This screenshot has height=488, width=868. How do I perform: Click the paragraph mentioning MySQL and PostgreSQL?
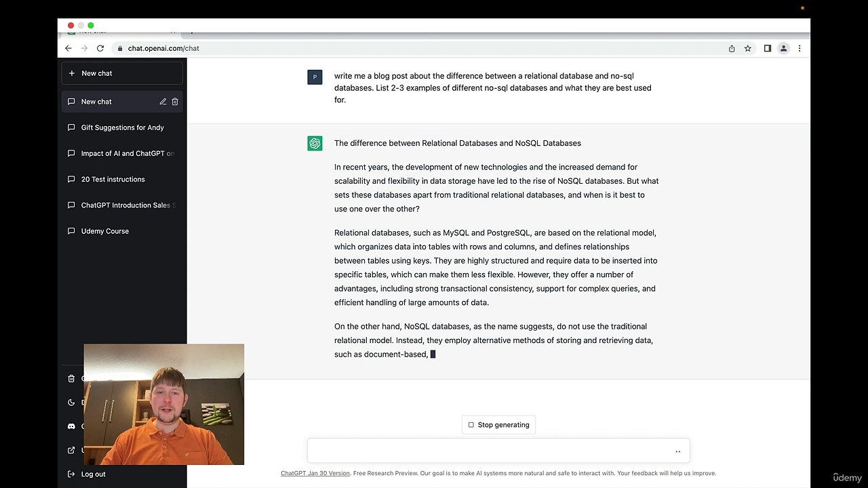point(496,268)
